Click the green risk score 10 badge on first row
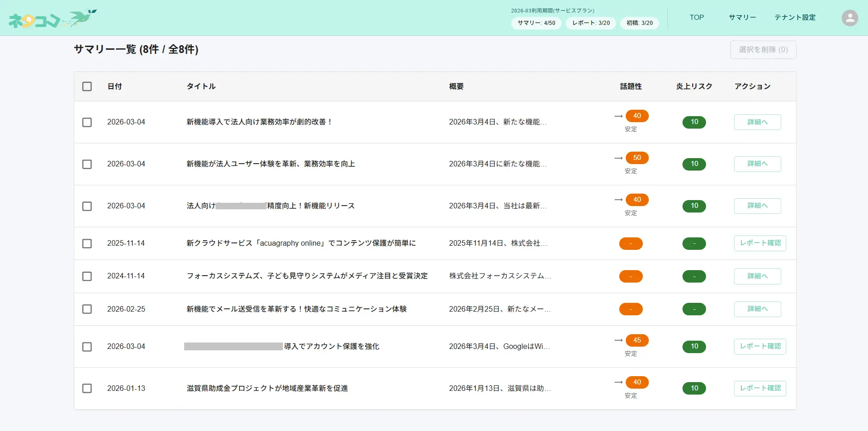 694,122
